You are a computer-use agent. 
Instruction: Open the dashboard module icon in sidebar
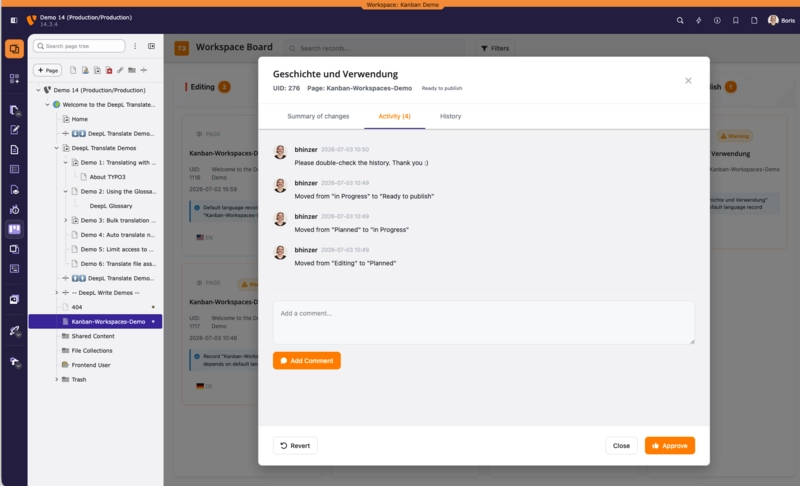tap(14, 78)
